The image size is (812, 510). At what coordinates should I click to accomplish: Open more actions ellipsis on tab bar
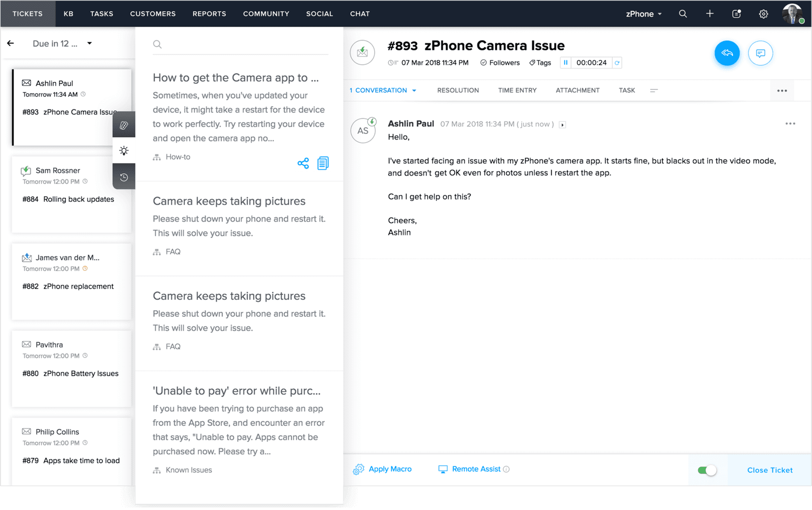point(782,91)
